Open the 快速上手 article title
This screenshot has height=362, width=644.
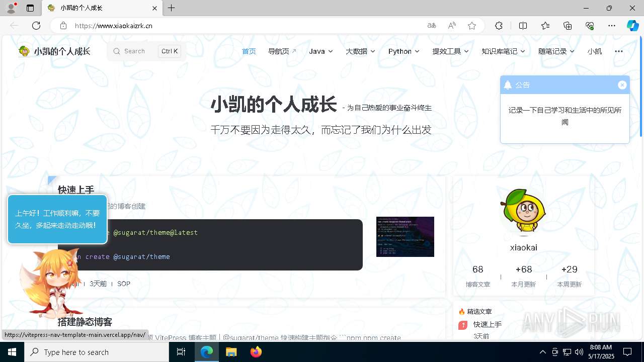click(76, 190)
